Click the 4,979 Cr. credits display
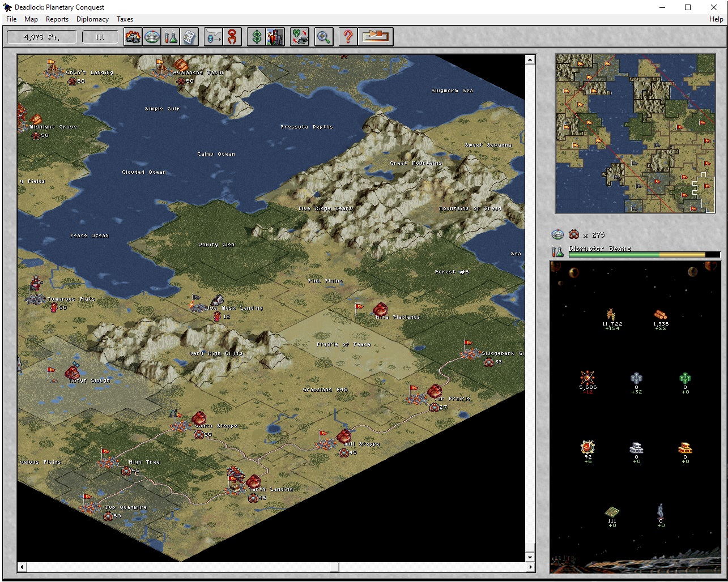Screen dimensions: 728x582 pos(41,37)
